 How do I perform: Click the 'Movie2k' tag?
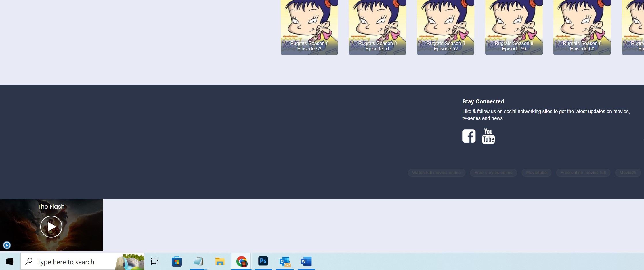click(x=628, y=173)
